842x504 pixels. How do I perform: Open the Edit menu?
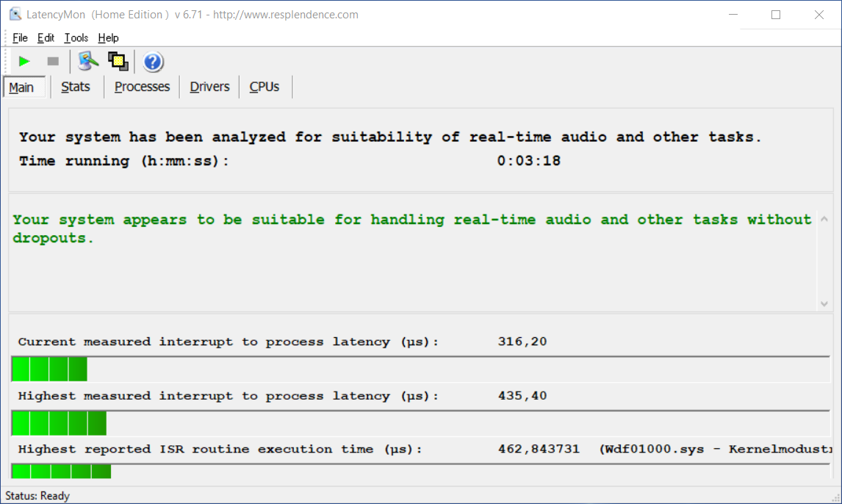(x=46, y=38)
